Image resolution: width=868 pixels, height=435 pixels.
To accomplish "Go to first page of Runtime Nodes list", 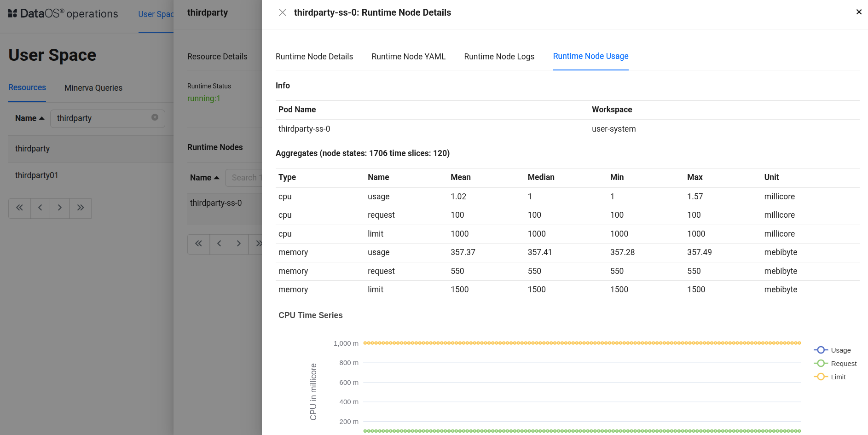I will click(x=198, y=244).
